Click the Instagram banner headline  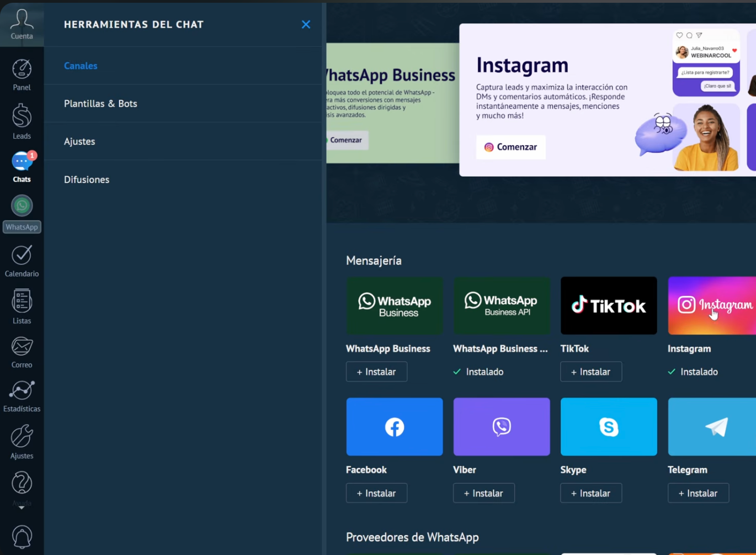[x=522, y=65]
